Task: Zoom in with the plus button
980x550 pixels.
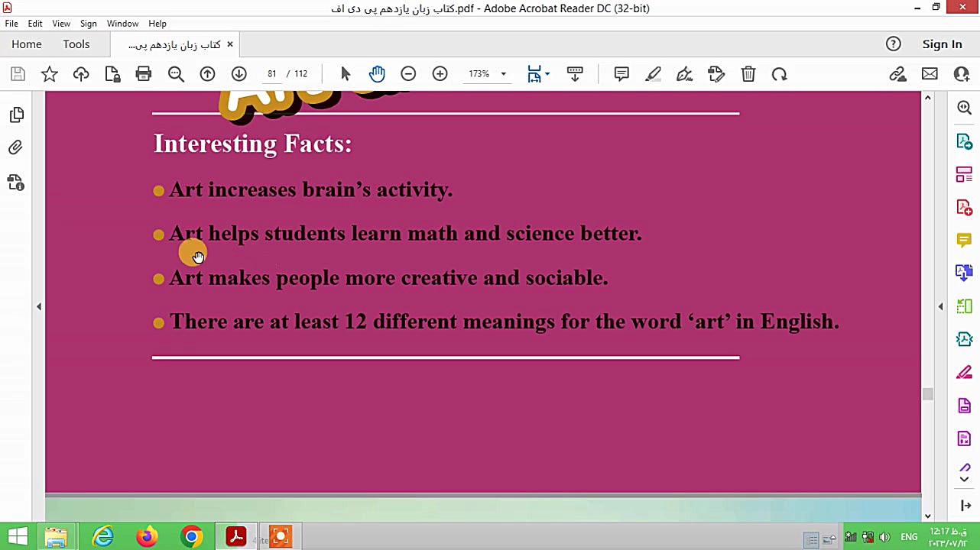Action: [440, 74]
